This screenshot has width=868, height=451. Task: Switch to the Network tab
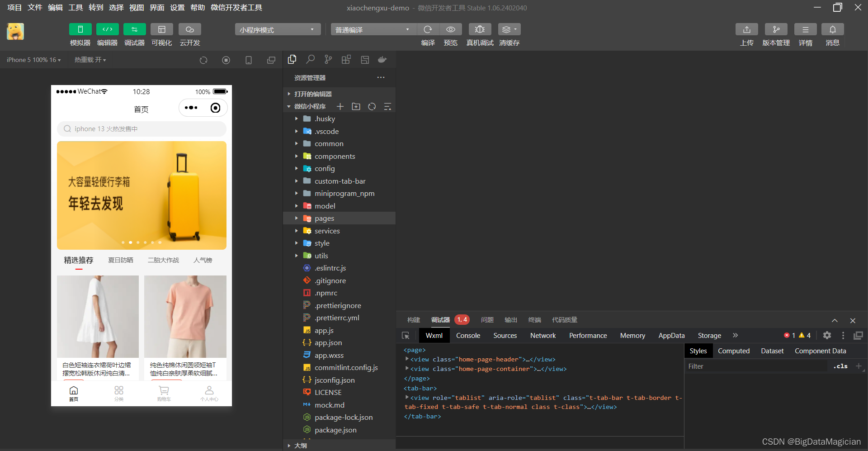click(x=543, y=335)
